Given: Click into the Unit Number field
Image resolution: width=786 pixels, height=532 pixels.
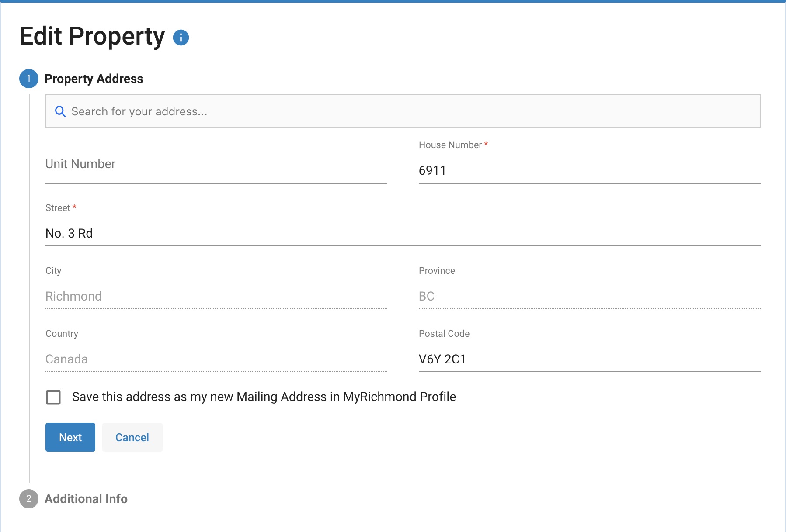Looking at the screenshot, I should coord(216,169).
